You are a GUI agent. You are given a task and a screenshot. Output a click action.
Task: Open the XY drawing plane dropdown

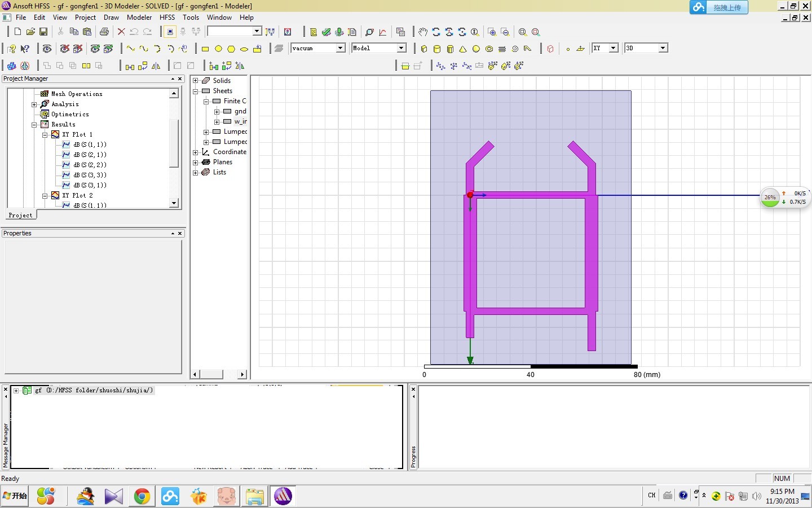click(614, 48)
